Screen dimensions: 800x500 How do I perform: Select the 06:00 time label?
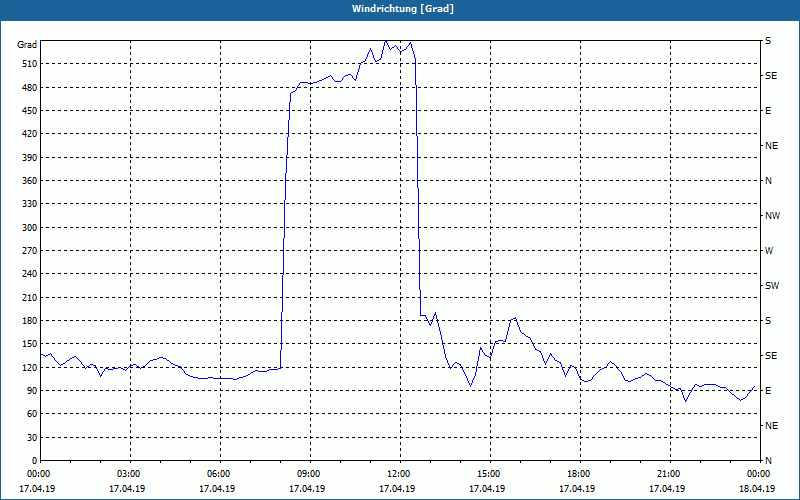[x=218, y=474]
